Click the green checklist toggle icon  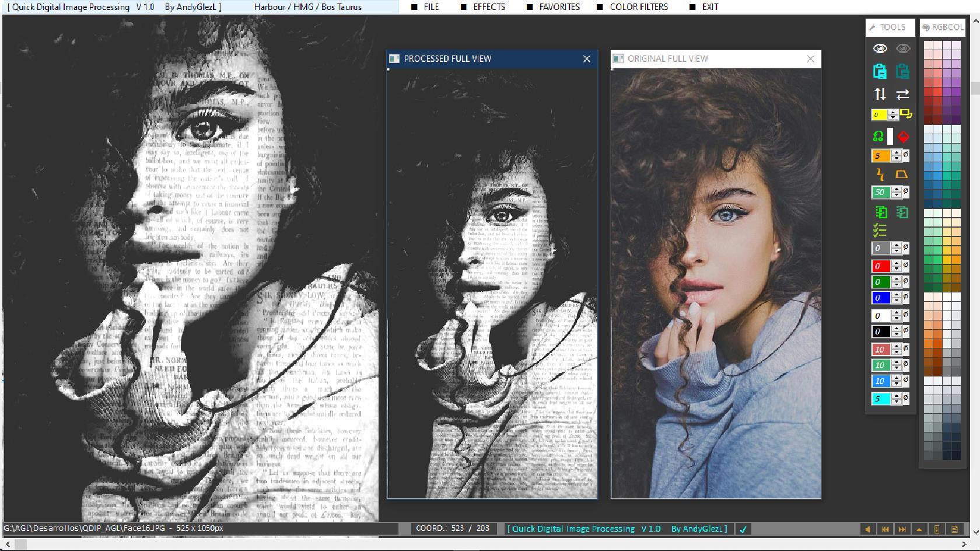tap(881, 231)
